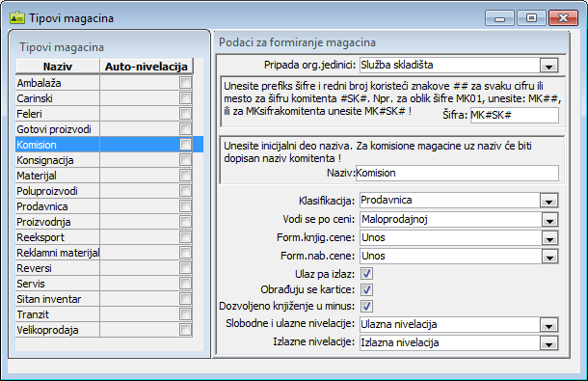Tick Auto-nivelacija checkbox for Velikoprodaja

click(x=185, y=330)
